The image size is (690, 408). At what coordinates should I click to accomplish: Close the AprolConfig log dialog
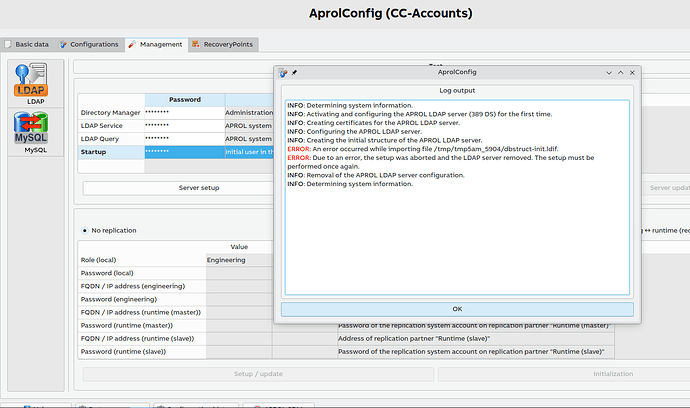632,73
